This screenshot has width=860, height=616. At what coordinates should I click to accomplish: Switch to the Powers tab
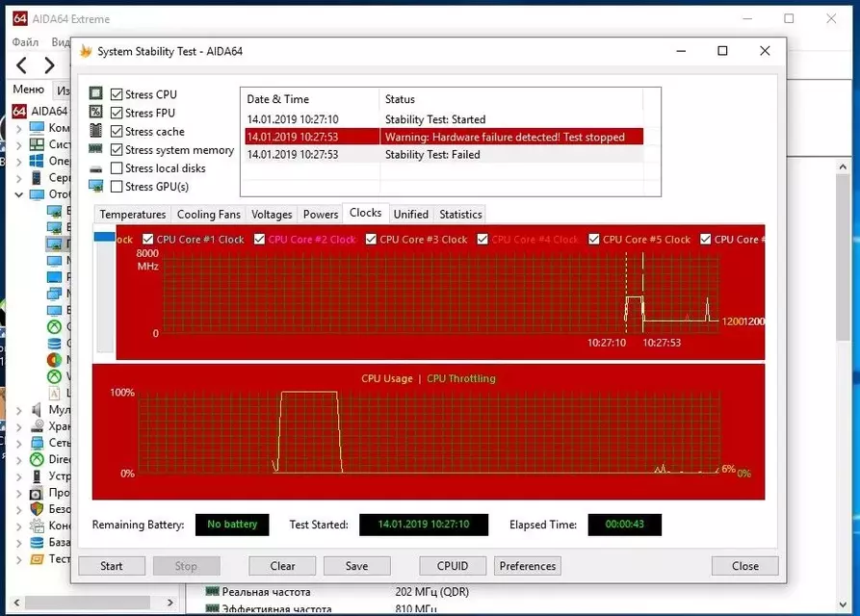pyautogui.click(x=321, y=215)
